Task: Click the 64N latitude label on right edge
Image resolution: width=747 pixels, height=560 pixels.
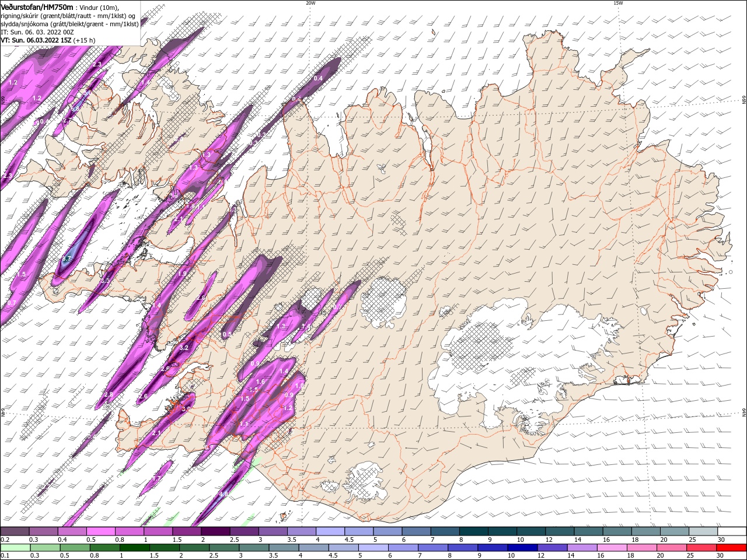Action: (x=744, y=412)
